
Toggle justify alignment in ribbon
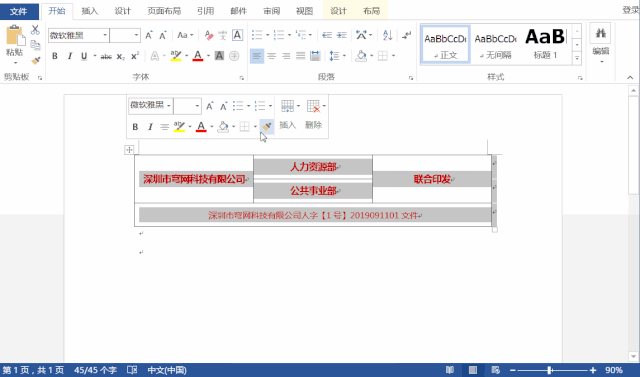tap(301, 56)
